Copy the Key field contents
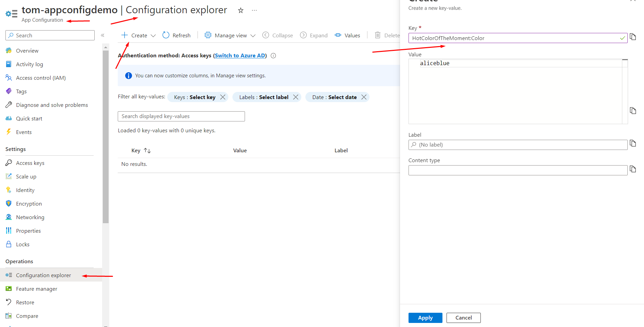The height and width of the screenshot is (327, 644). tap(633, 37)
